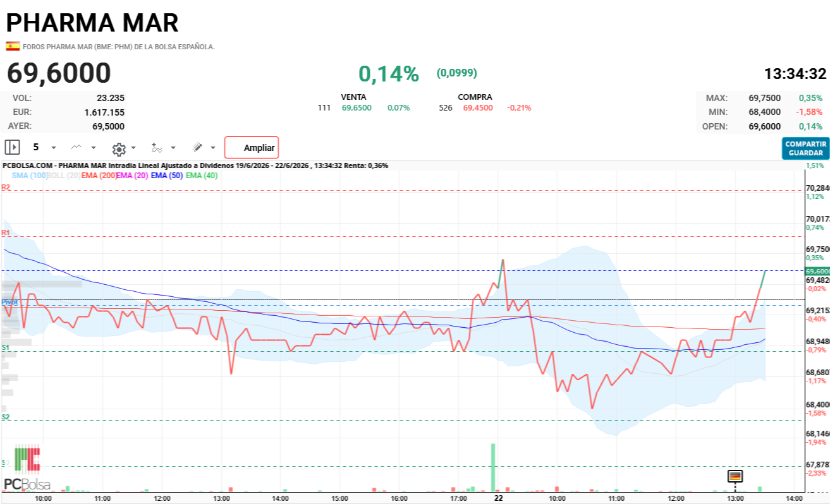The image size is (830, 504).
Task: Click the Ampliar button
Action: [x=252, y=148]
